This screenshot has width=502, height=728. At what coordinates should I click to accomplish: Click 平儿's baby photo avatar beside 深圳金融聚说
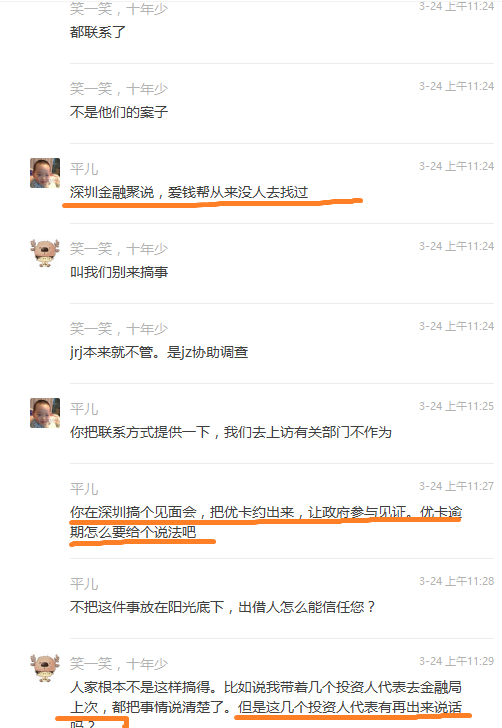[x=45, y=173]
